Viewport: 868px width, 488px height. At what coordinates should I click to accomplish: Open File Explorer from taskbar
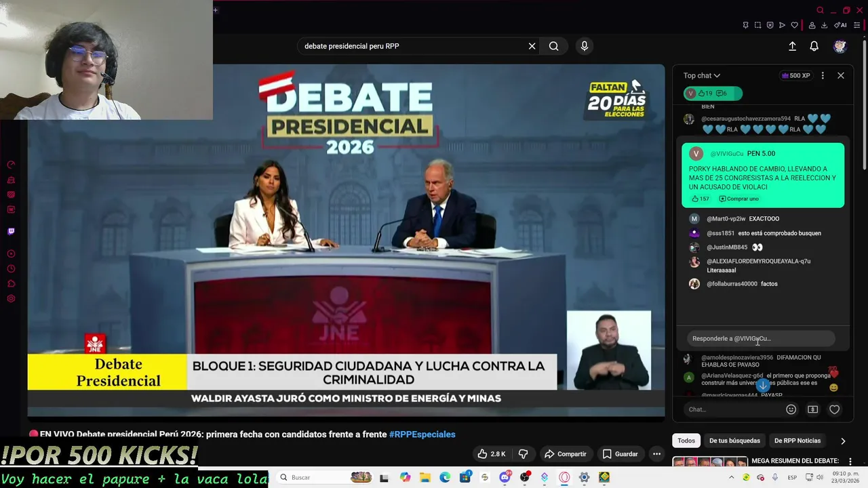pos(425,477)
